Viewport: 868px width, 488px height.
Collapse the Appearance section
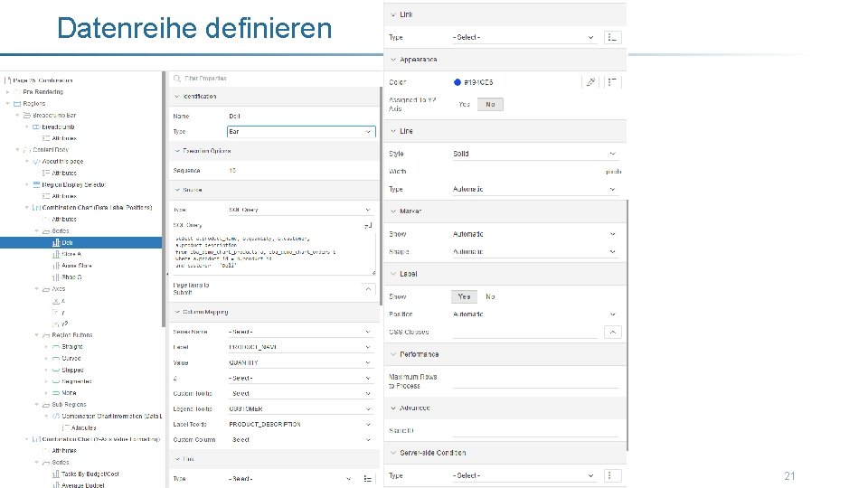point(393,60)
